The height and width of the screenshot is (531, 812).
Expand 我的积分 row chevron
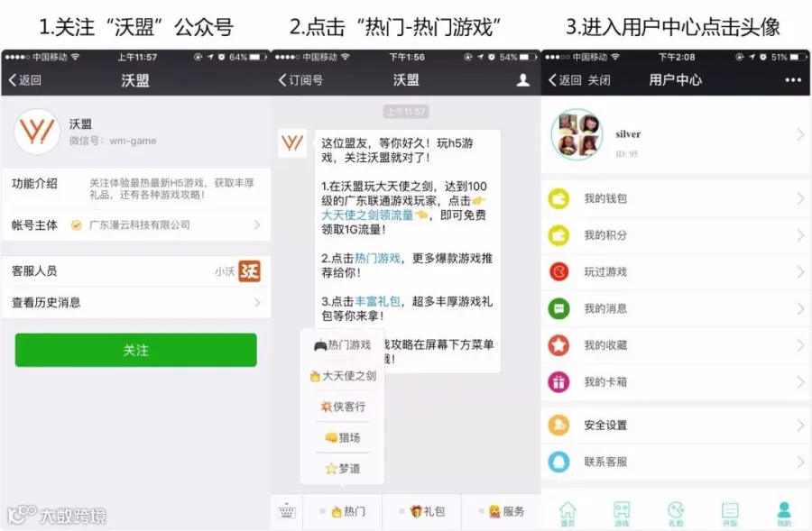pyautogui.click(x=800, y=235)
